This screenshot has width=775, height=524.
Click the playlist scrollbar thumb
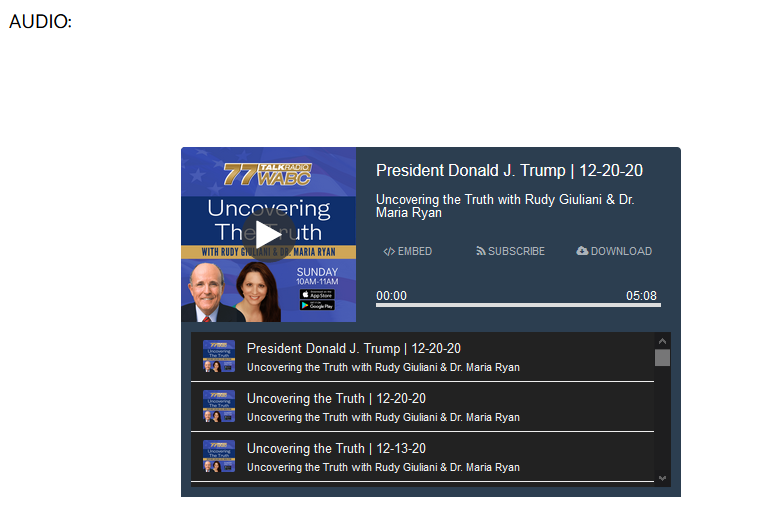point(662,358)
